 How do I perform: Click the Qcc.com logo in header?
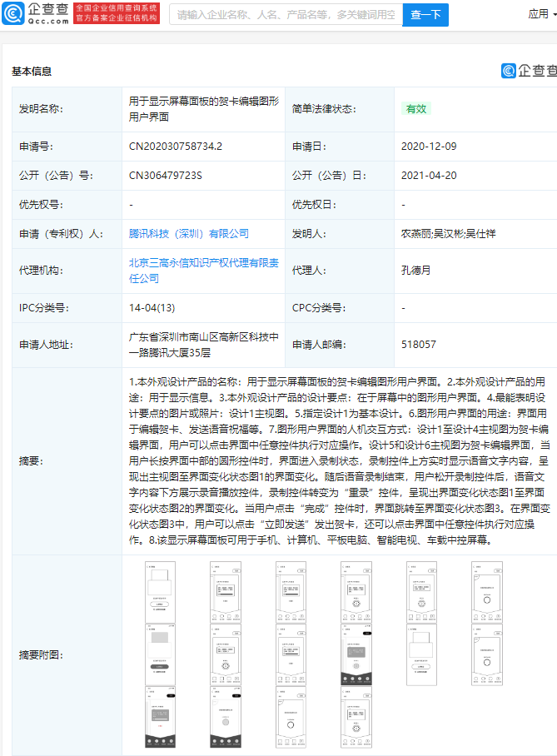coord(34,13)
